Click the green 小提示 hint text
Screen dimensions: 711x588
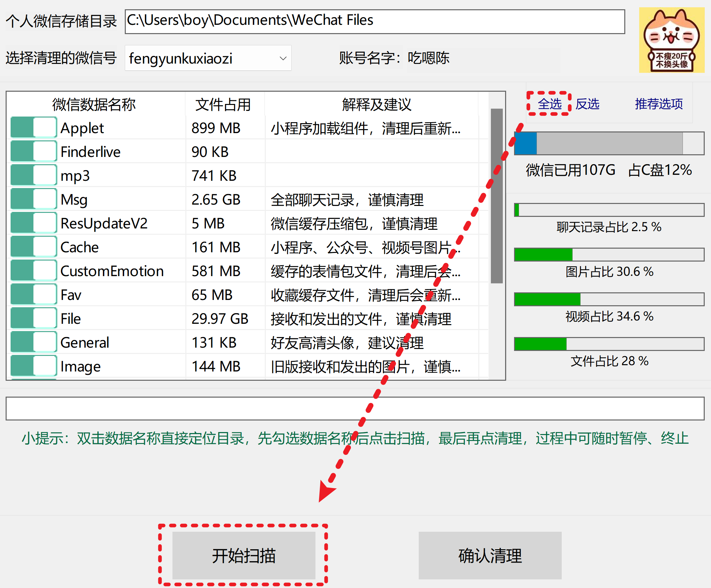click(x=355, y=438)
